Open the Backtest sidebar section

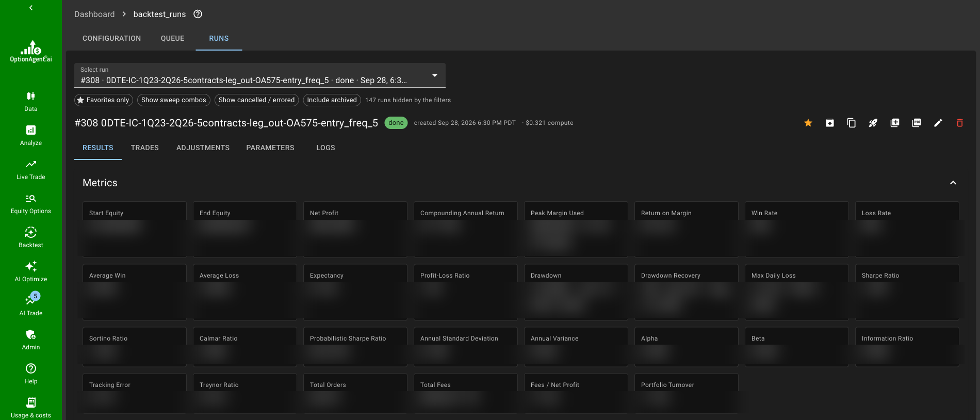[31, 237]
